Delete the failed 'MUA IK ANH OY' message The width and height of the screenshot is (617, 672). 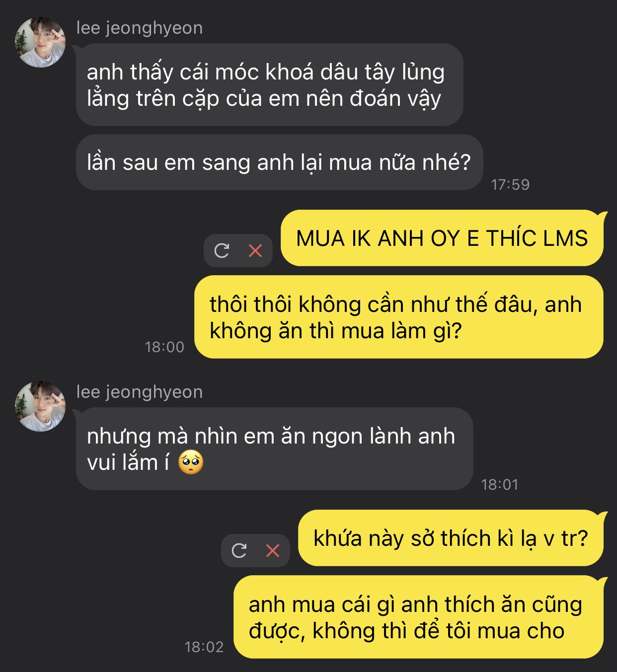(255, 250)
